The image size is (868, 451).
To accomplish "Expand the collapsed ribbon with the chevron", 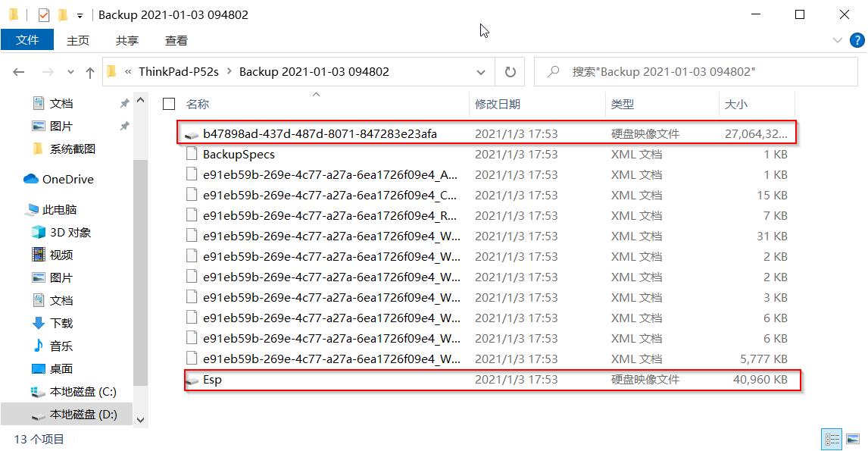I will [837, 40].
